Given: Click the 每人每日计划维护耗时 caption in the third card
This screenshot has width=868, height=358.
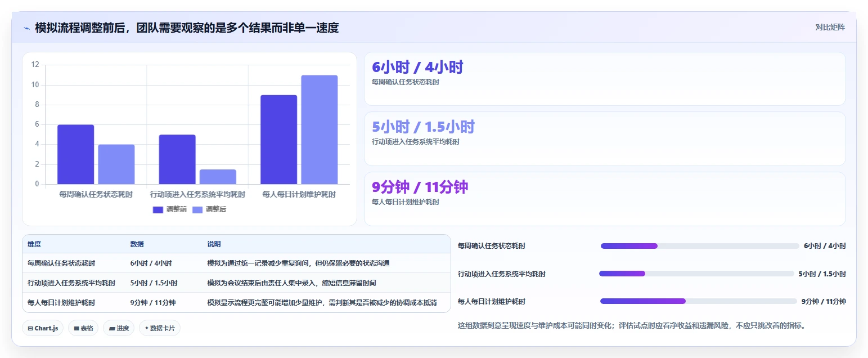Looking at the screenshot, I should (406, 202).
